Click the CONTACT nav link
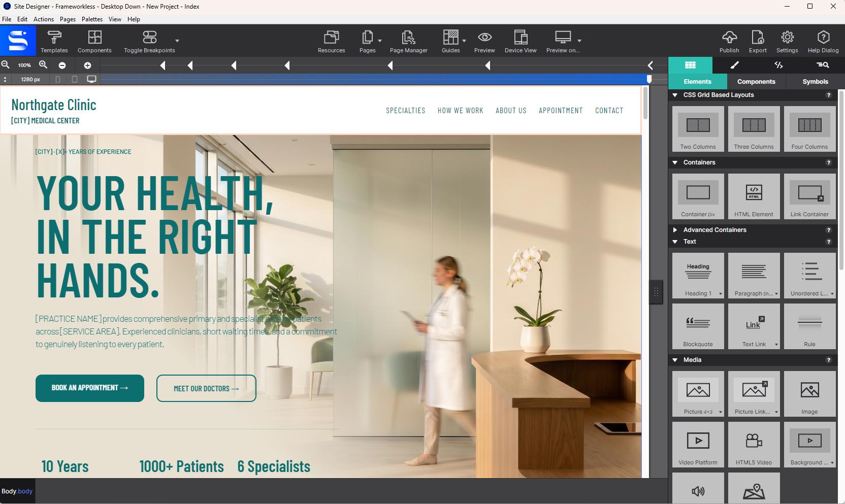 (609, 110)
